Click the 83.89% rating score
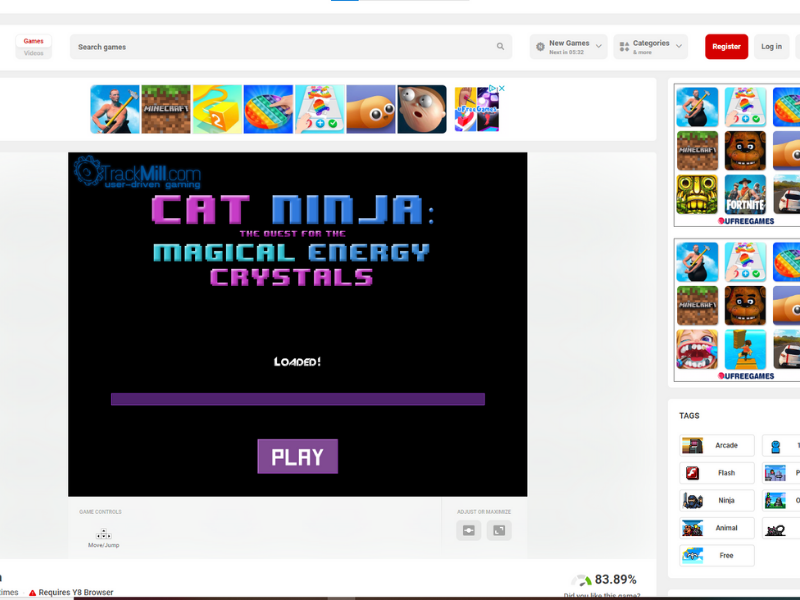Viewport: 800px width, 600px height. pos(615,580)
